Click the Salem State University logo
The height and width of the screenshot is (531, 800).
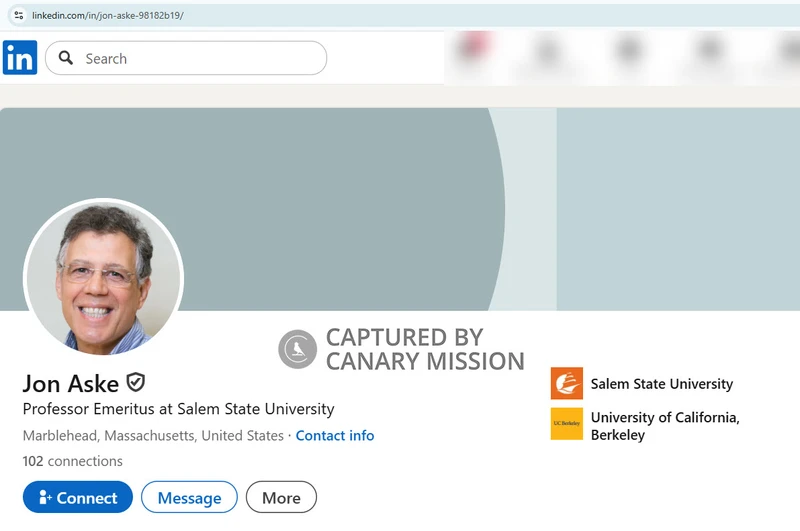click(x=566, y=384)
